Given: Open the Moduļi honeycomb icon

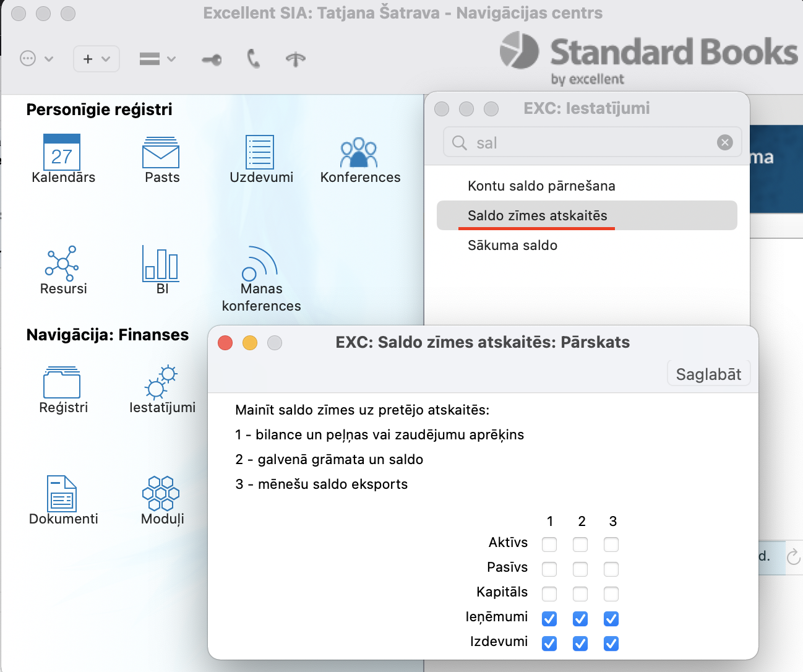Looking at the screenshot, I should [161, 493].
